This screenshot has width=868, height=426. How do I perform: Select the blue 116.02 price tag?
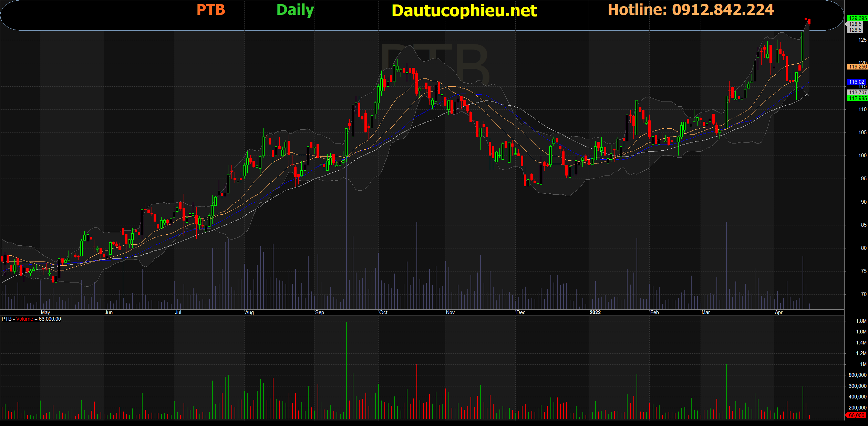tap(856, 82)
